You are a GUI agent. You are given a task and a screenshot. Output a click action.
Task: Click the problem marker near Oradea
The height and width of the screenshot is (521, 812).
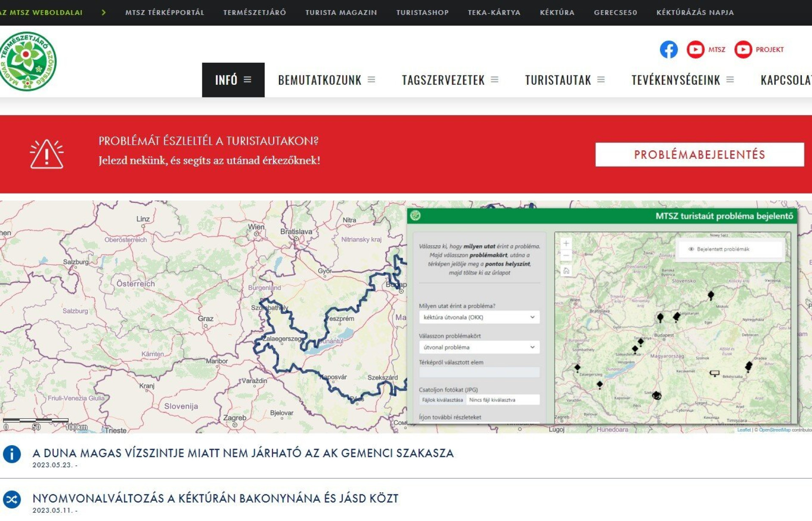click(x=748, y=366)
